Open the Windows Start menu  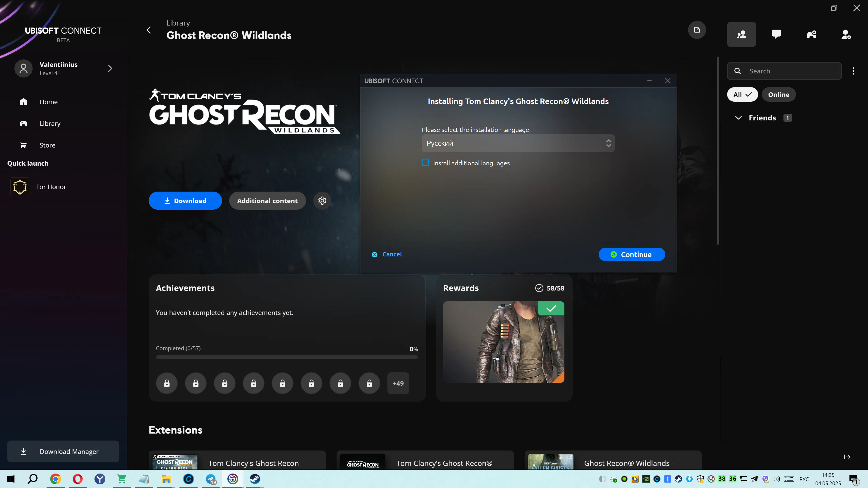[x=11, y=479]
